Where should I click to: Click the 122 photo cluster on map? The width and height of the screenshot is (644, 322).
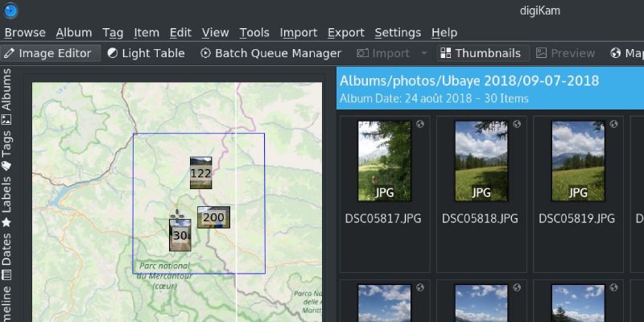(x=200, y=173)
